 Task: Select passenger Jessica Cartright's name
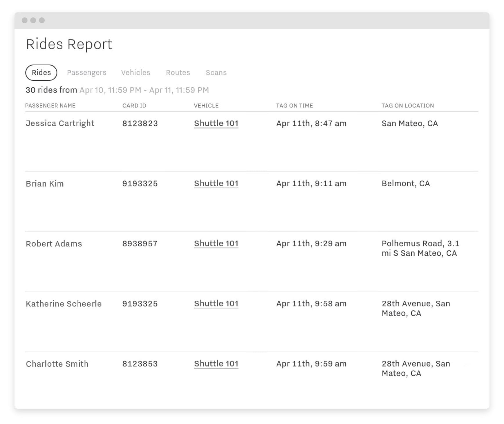pos(60,123)
